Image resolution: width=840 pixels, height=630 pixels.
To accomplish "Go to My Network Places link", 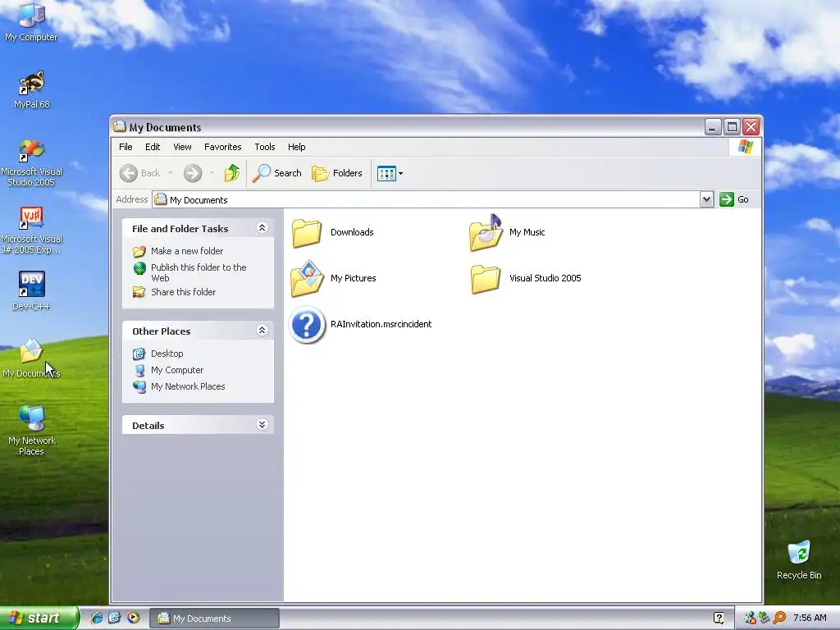I will click(x=188, y=387).
